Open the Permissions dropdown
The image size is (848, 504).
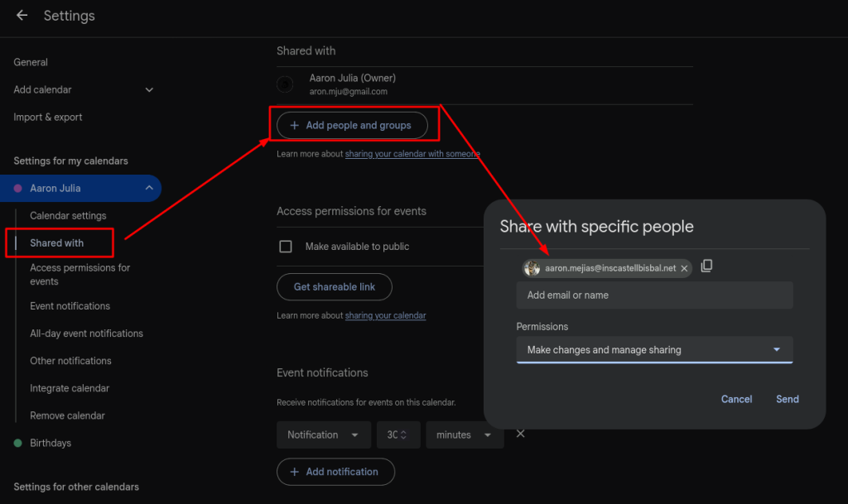654,350
